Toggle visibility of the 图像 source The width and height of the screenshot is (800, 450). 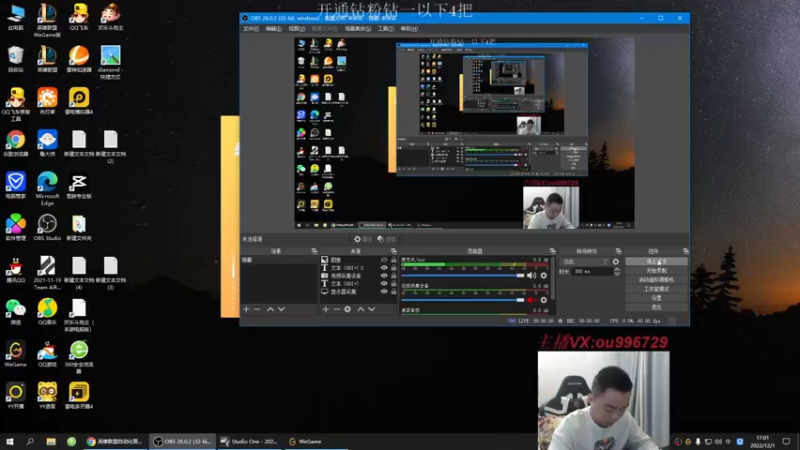(383, 260)
